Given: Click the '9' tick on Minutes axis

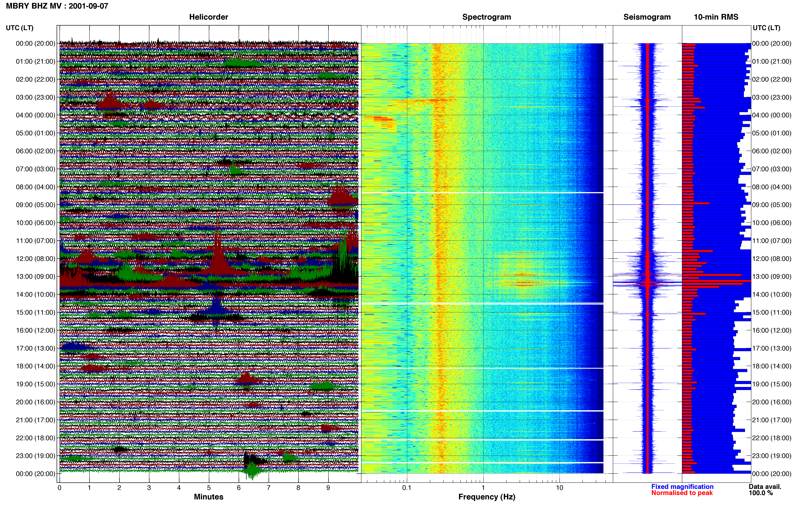Looking at the screenshot, I should coord(328,488).
